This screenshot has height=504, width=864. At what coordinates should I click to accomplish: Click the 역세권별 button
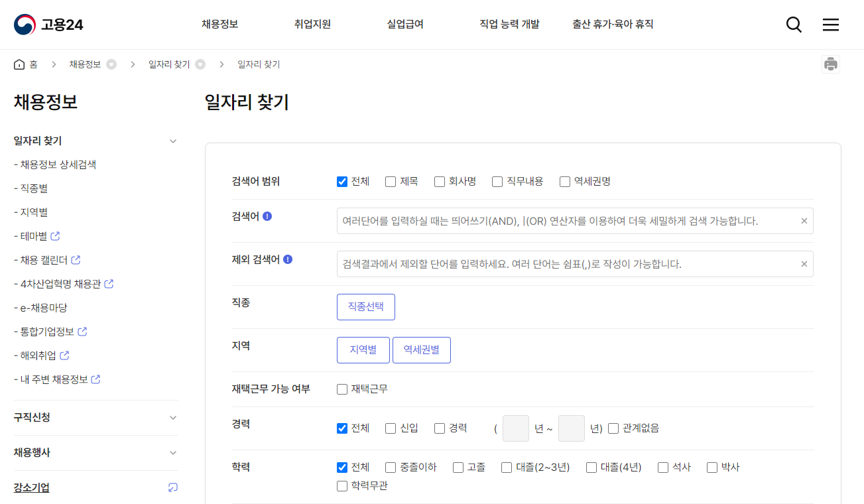(x=422, y=350)
